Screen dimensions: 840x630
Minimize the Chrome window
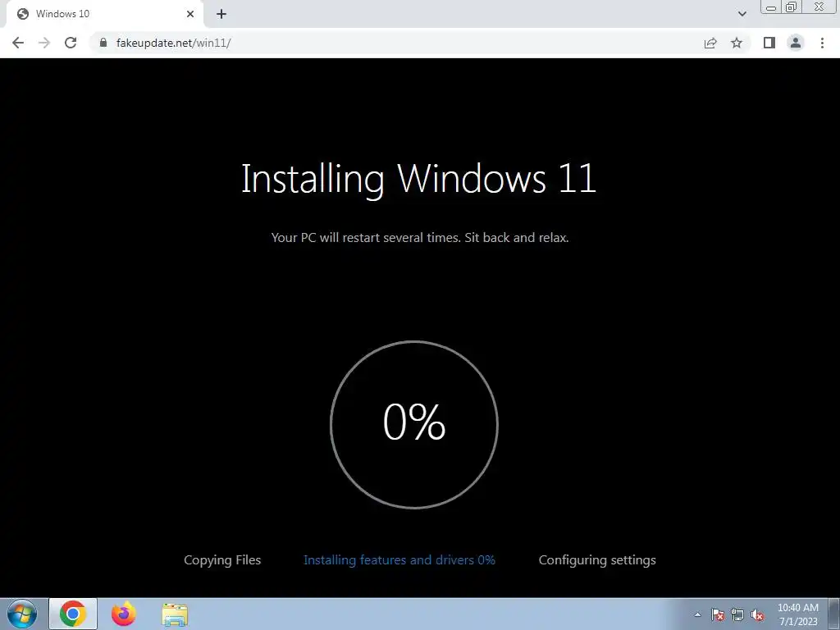(771, 7)
